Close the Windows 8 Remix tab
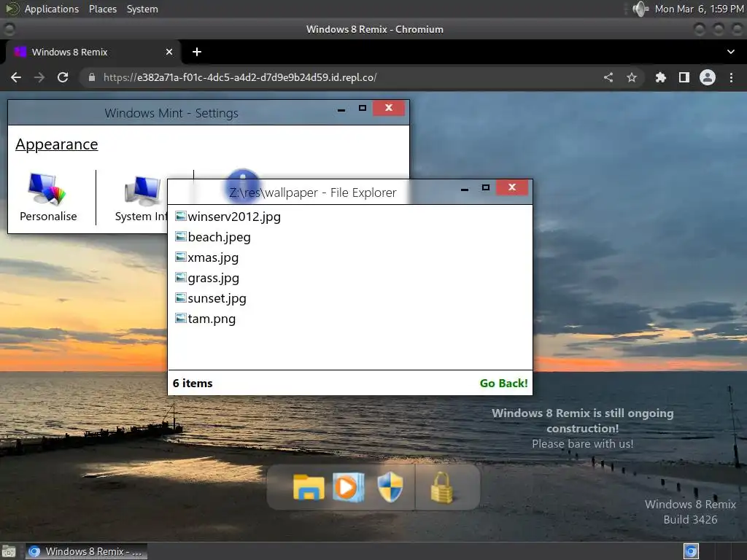 pos(169,52)
